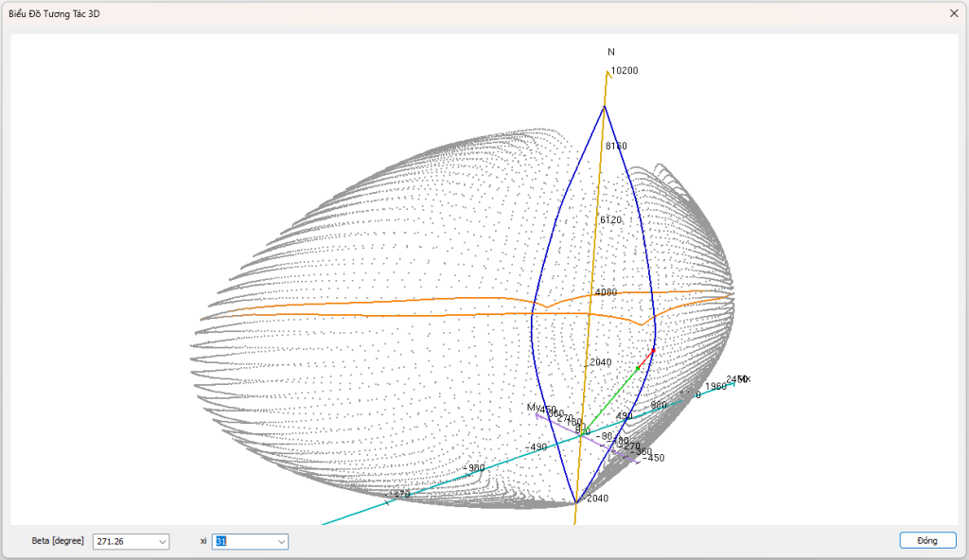Click the Đóng button

tap(927, 540)
